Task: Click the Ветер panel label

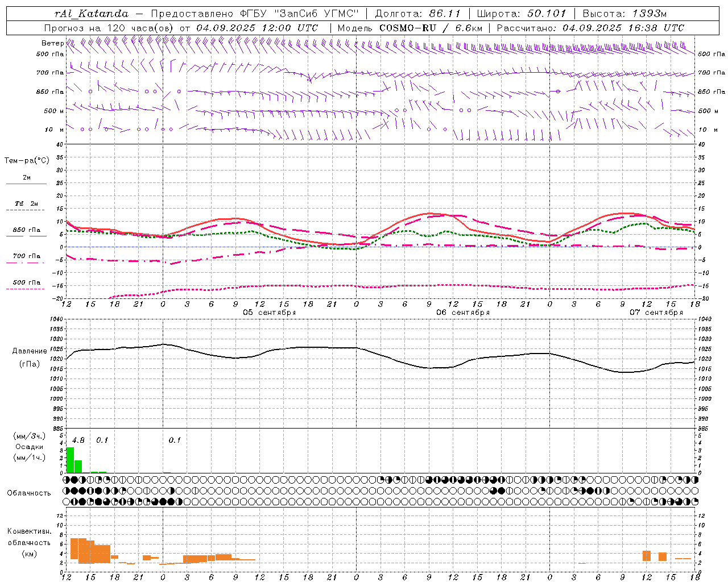Action: point(52,43)
